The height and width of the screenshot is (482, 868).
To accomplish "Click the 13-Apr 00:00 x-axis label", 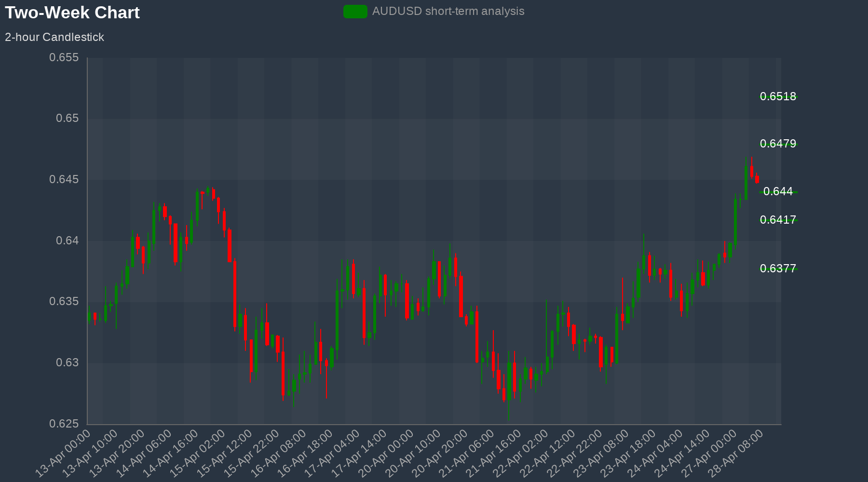I will (x=64, y=453).
